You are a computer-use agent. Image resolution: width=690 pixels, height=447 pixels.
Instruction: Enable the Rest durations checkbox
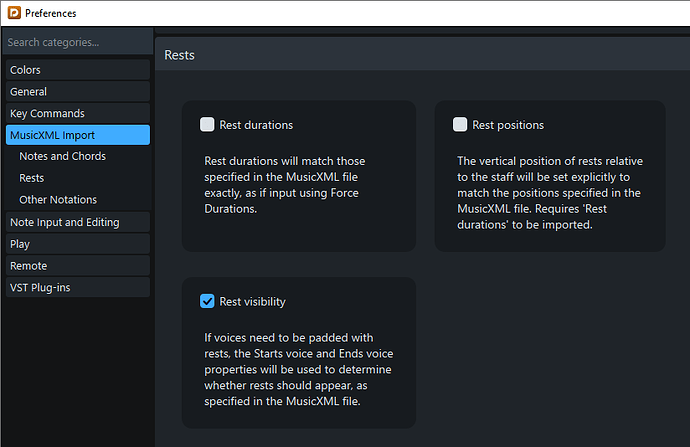[x=207, y=125]
